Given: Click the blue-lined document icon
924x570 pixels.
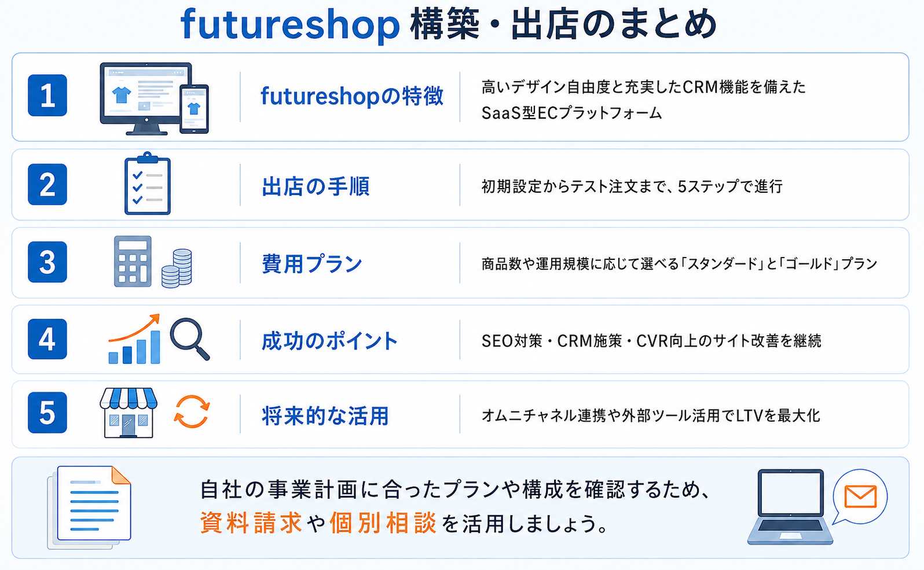Looking at the screenshot, I should [x=90, y=508].
